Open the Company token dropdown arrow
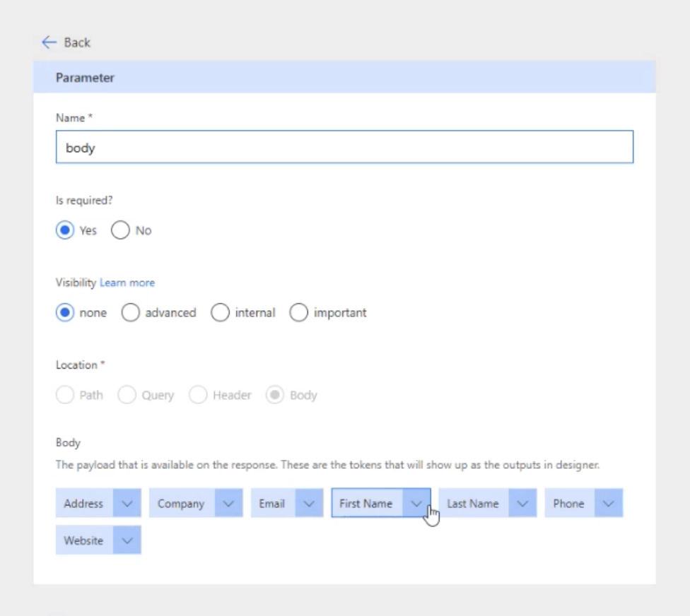Screen dimensions: 690x616 point(228,504)
